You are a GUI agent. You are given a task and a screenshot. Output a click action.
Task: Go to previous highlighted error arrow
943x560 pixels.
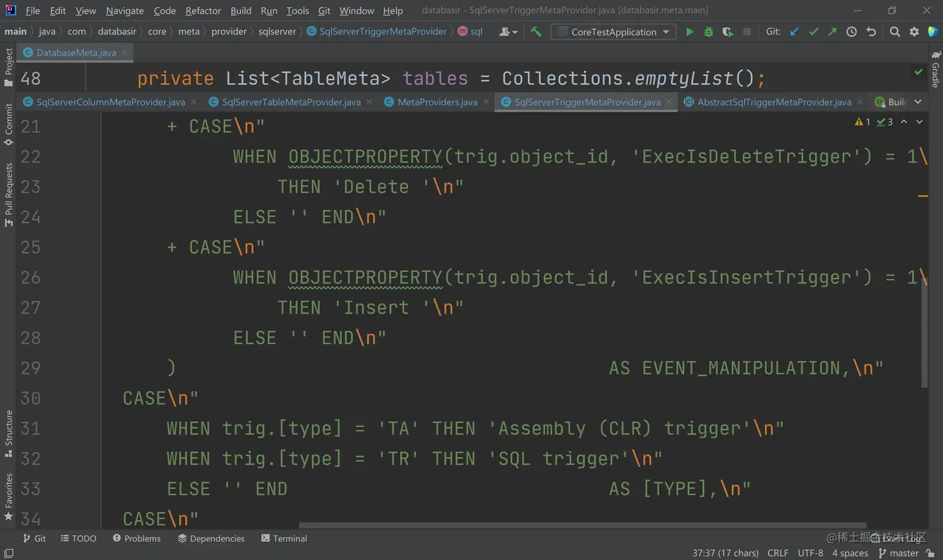(x=904, y=122)
